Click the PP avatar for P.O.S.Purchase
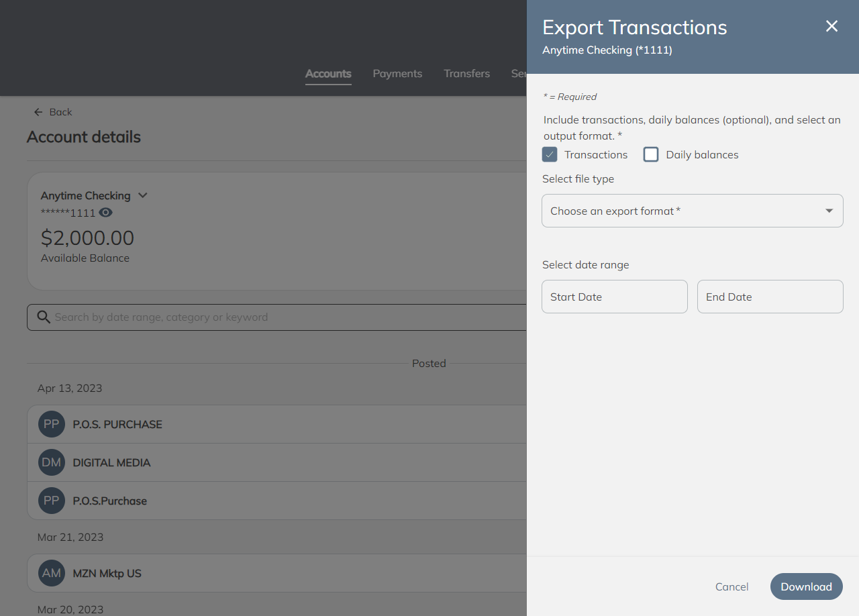Image resolution: width=859 pixels, height=616 pixels. click(52, 501)
